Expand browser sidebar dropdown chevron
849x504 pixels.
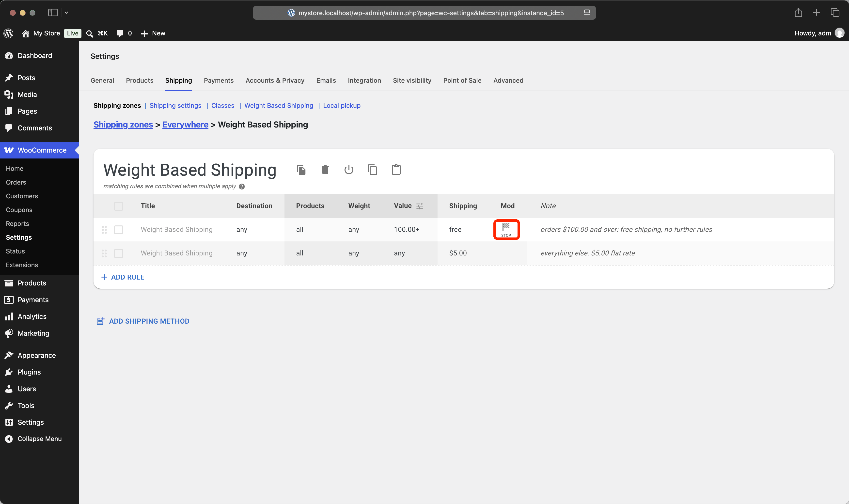(x=66, y=13)
